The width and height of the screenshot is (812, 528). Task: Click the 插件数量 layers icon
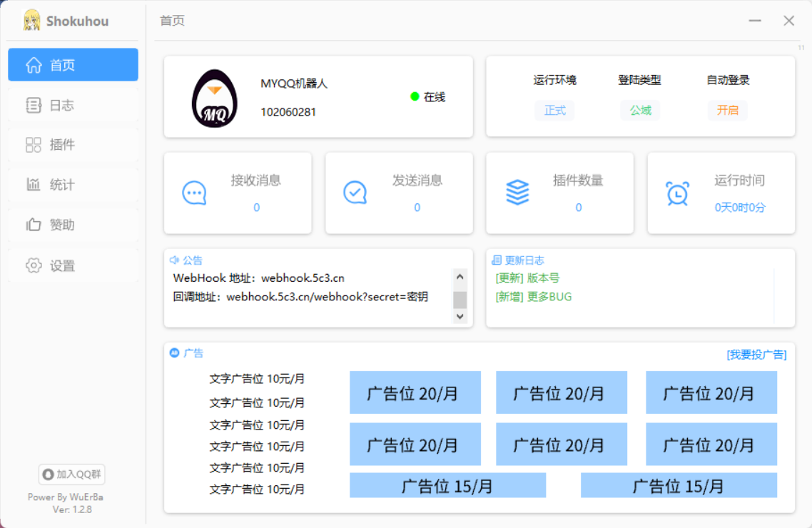516,193
